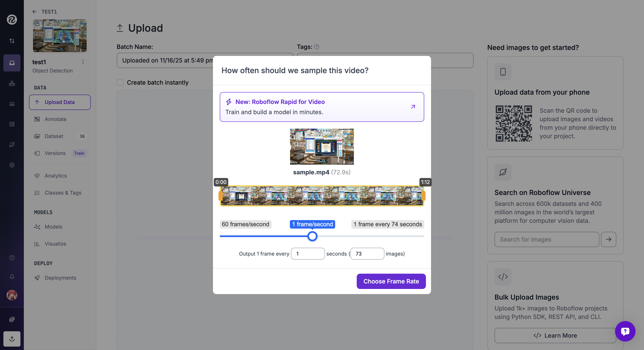Click the upload icon at bottom of rail
The image size is (644, 350).
(12, 339)
